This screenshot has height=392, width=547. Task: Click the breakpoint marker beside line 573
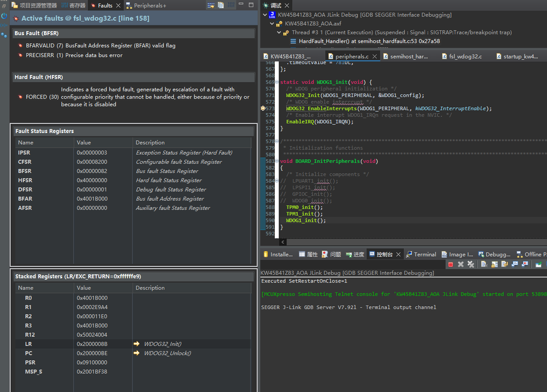point(263,108)
